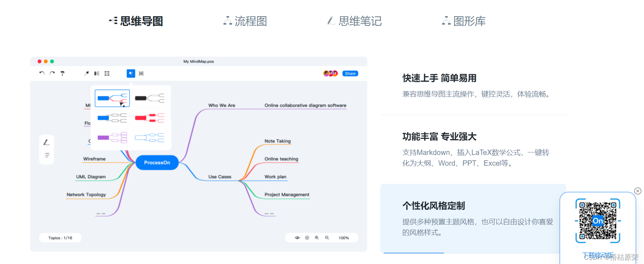Open the 流程图 tab

(245, 21)
